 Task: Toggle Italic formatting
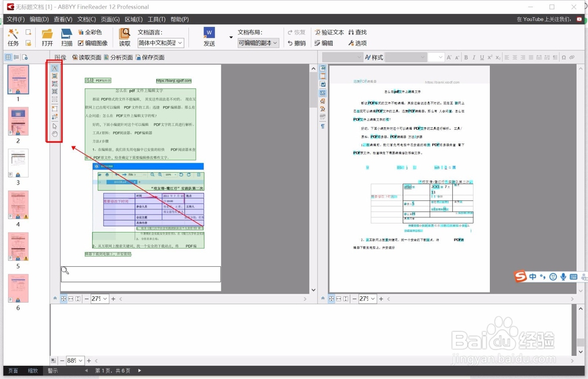[474, 58]
